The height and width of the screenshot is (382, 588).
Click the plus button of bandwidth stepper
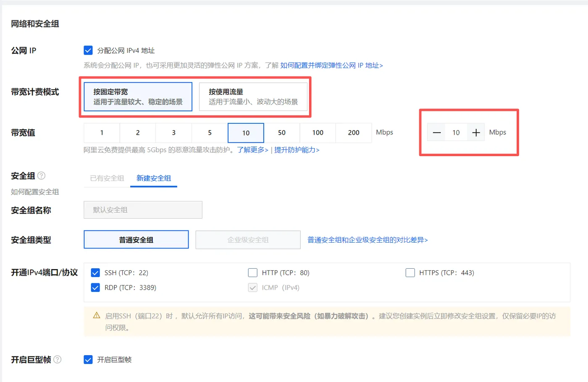click(x=476, y=133)
